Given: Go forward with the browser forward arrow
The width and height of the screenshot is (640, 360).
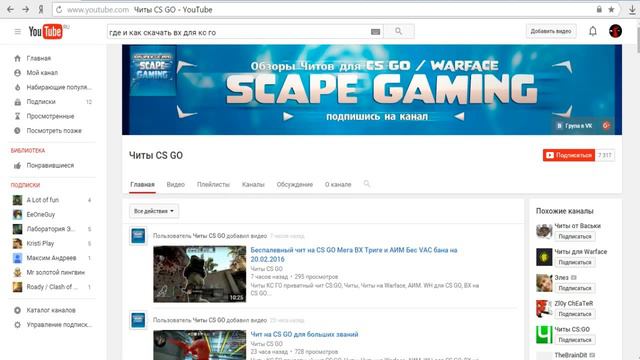Looking at the screenshot, I should click(25, 9).
